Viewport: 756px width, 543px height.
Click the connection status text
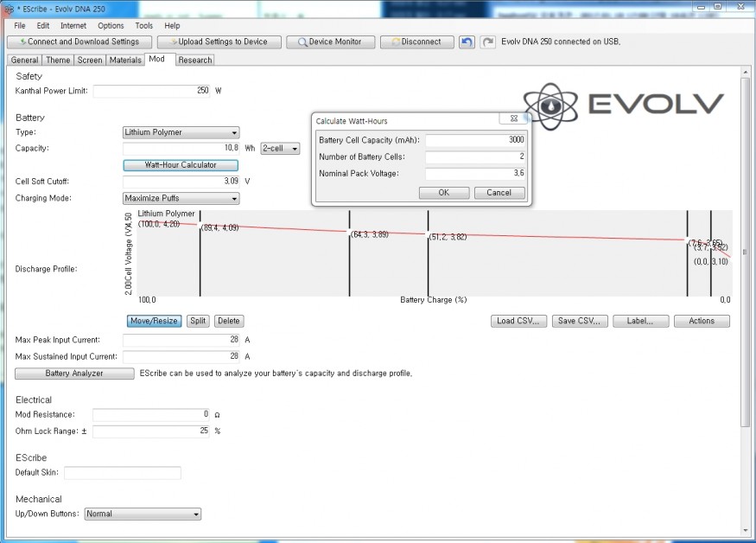561,42
